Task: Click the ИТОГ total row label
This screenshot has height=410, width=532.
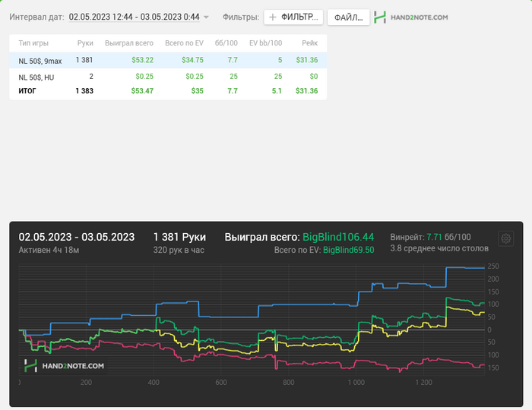Action: [x=27, y=91]
